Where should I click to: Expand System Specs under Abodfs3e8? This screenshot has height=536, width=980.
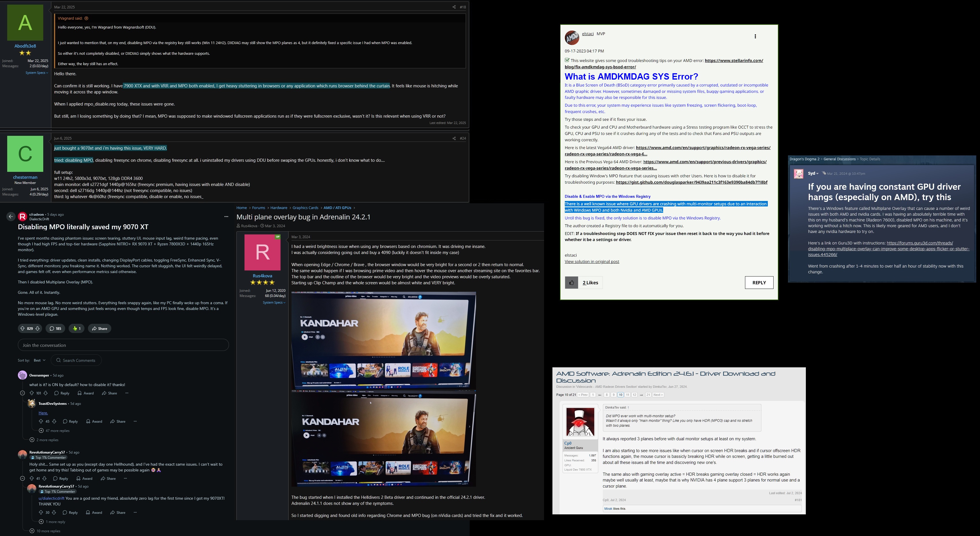(37, 73)
